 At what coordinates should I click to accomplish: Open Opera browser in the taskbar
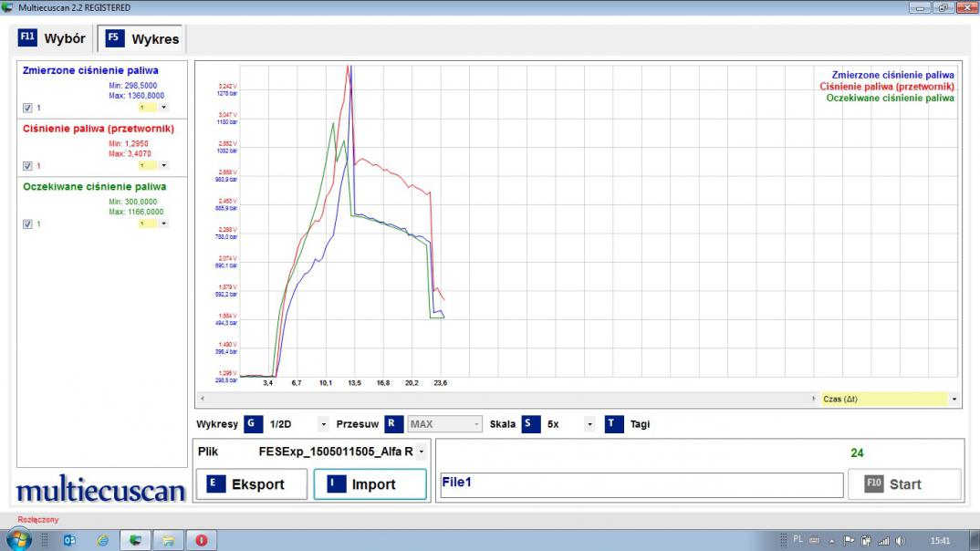(x=201, y=540)
